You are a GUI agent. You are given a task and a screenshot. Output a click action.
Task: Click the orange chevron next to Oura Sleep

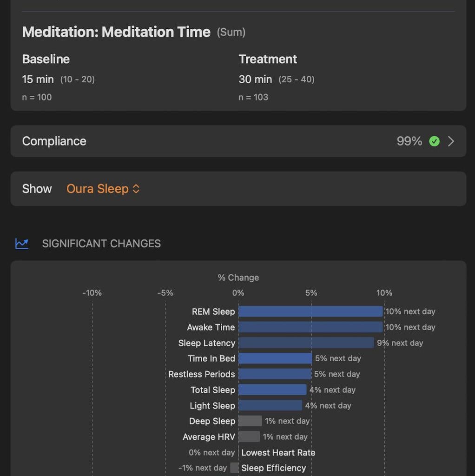click(135, 189)
